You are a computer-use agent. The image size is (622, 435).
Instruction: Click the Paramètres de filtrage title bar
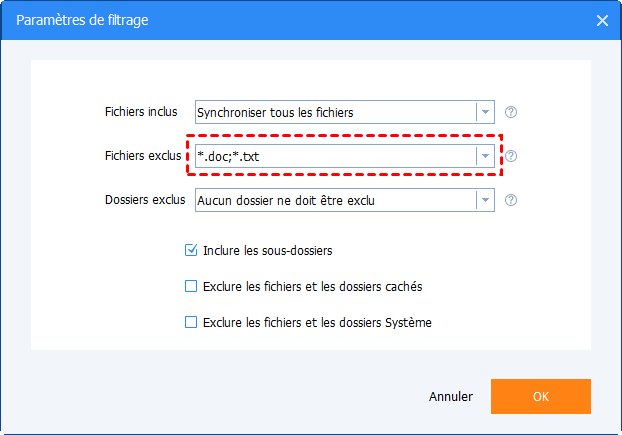click(x=300, y=20)
